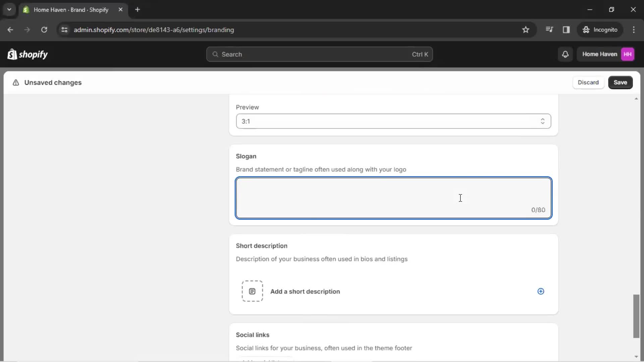Click the Shopify logo
The height and width of the screenshot is (362, 644).
28,54
